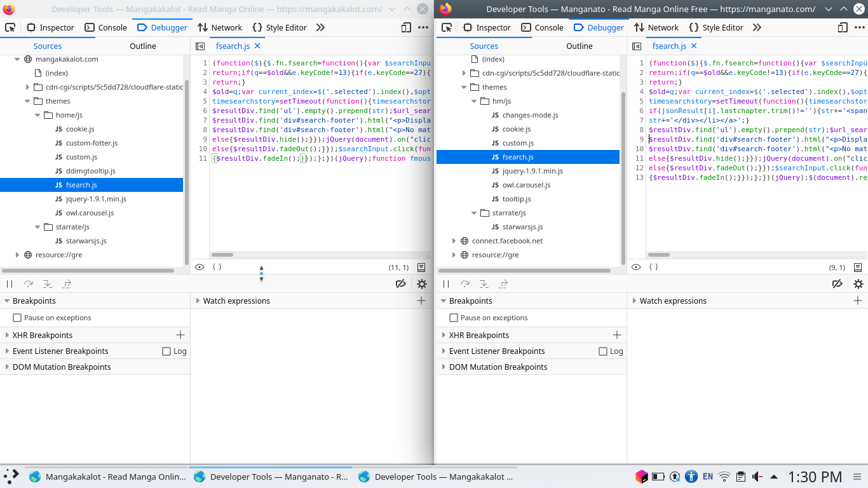
Task: Collapse hm/js folder in Manganato sources
Action: (x=474, y=101)
